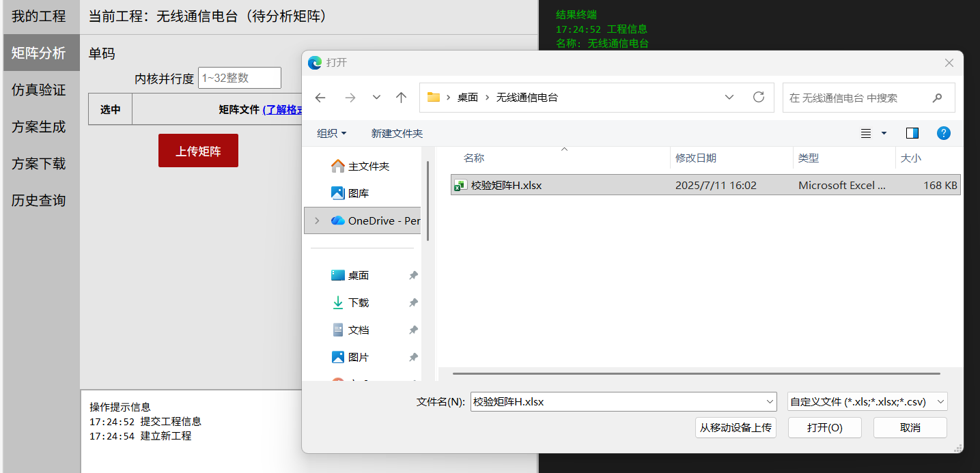Open 历史查询 from the sidebar
The width and height of the screenshot is (980, 473).
pos(39,201)
